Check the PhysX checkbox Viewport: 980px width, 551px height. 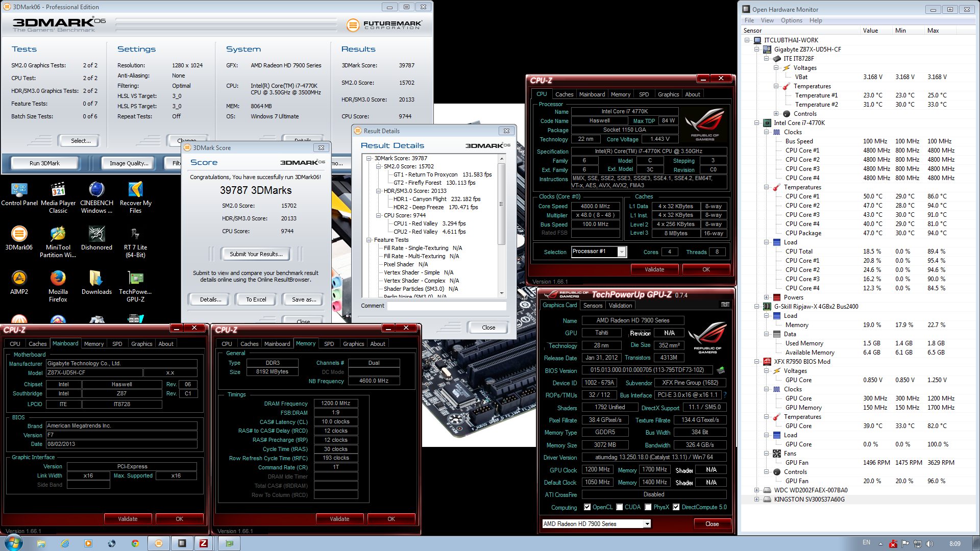click(x=648, y=507)
